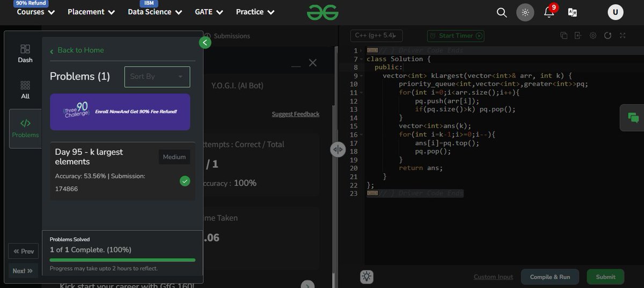644x288 pixels.
Task: Expand the Practice dropdown menu
Action: click(255, 12)
